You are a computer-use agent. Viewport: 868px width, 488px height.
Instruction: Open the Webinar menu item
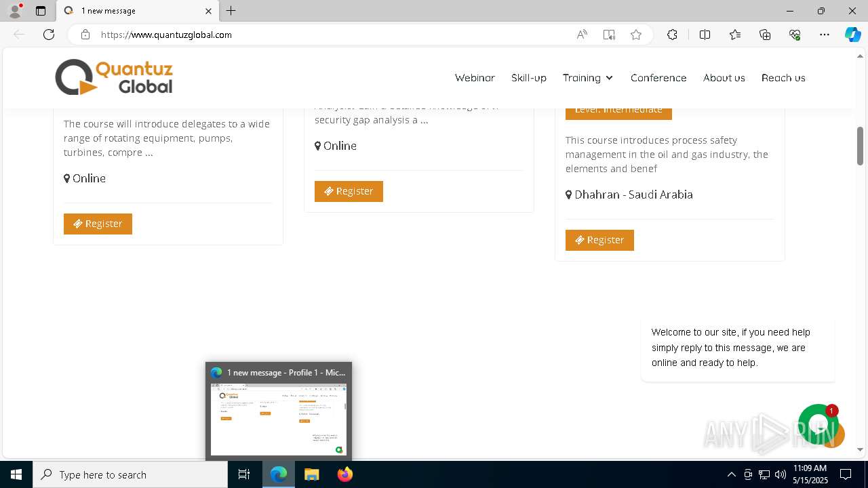475,78
